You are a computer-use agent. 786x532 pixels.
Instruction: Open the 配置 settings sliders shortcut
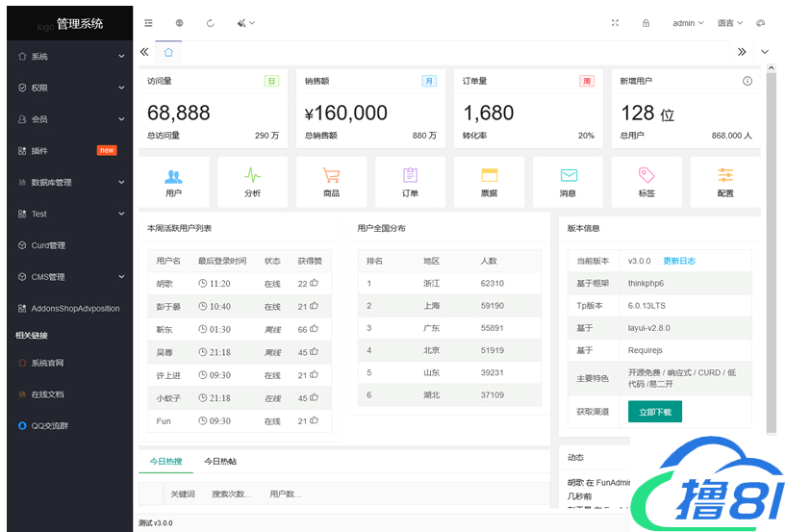[724, 182]
